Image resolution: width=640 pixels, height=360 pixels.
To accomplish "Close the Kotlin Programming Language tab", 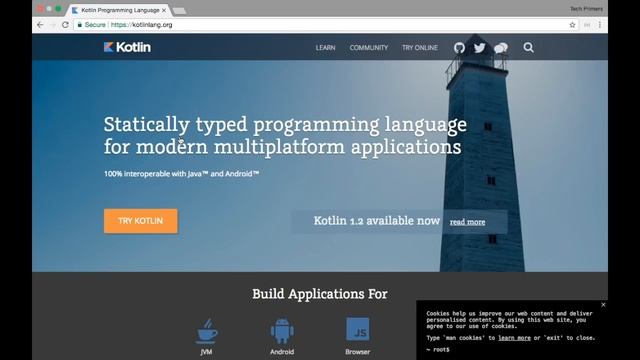I will pos(164,10).
